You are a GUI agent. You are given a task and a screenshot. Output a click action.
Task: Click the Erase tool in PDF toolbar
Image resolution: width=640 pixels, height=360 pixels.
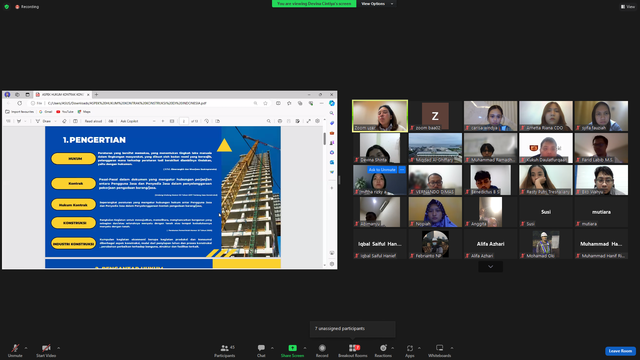coord(64,121)
